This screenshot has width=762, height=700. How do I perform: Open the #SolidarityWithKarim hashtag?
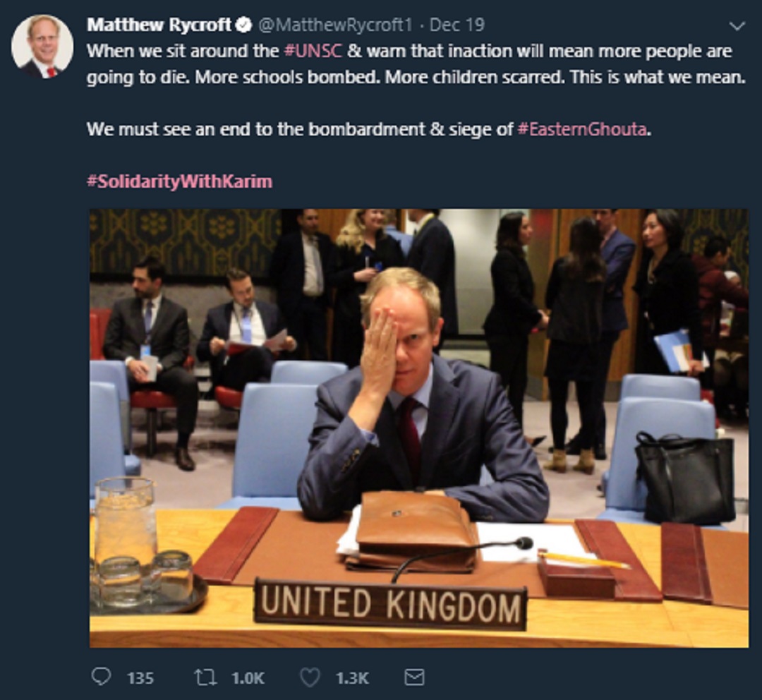coord(179,181)
